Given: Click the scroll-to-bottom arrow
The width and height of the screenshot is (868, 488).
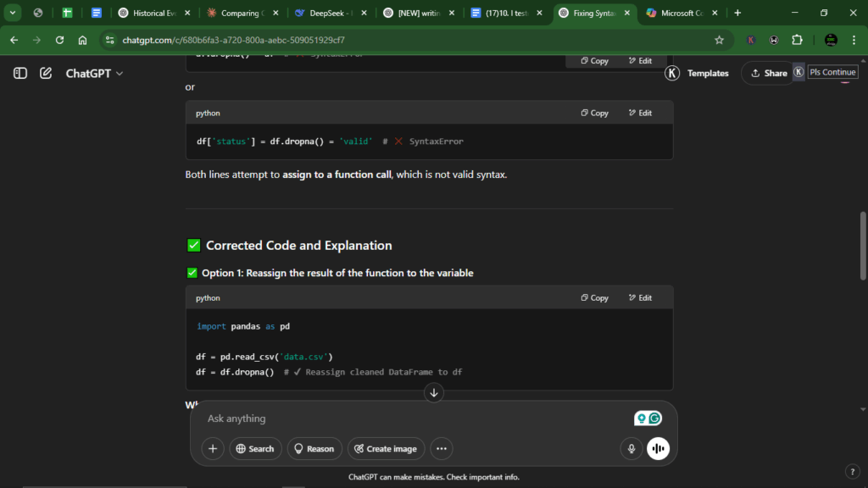Looking at the screenshot, I should tap(433, 392).
